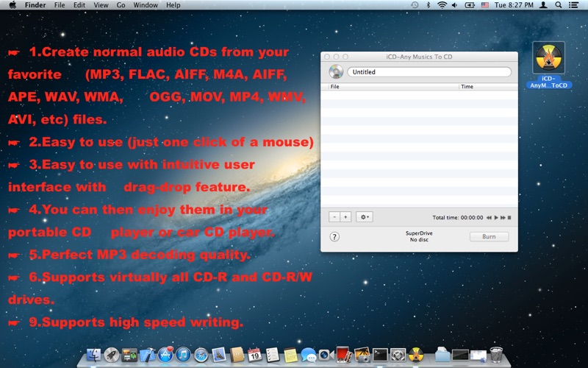Click iCD burn app icon in Dock

point(416,355)
